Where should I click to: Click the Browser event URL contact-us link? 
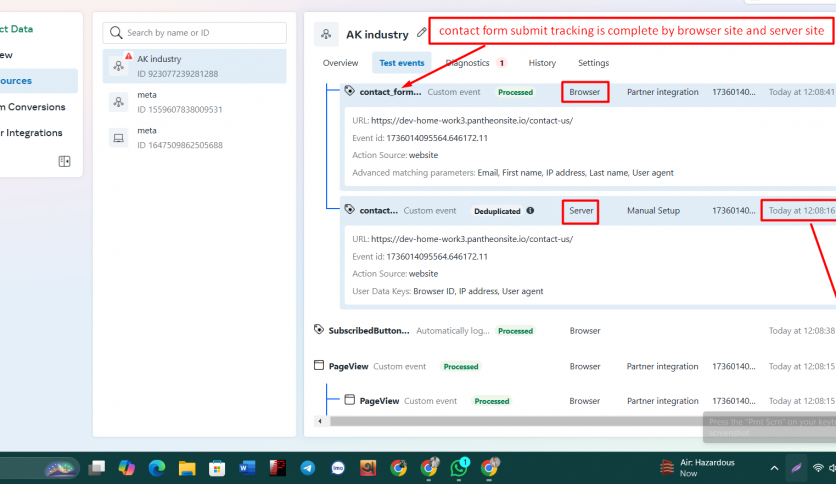pos(472,120)
